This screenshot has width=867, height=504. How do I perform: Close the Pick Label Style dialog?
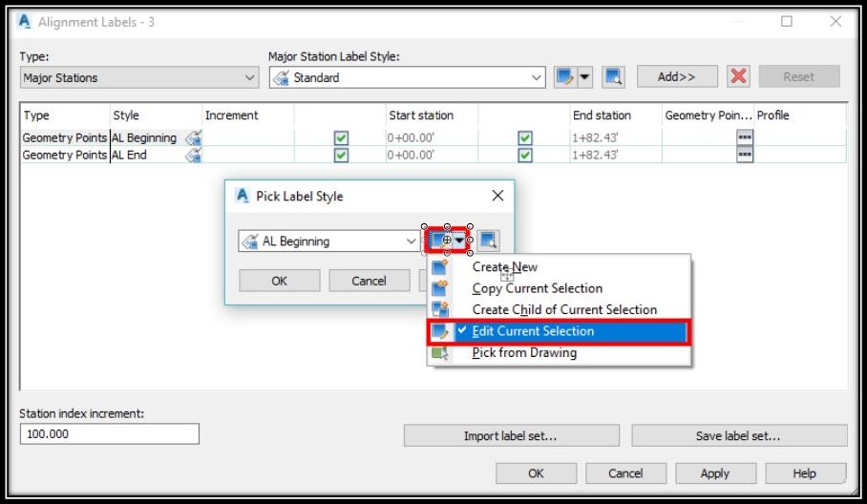tap(497, 196)
